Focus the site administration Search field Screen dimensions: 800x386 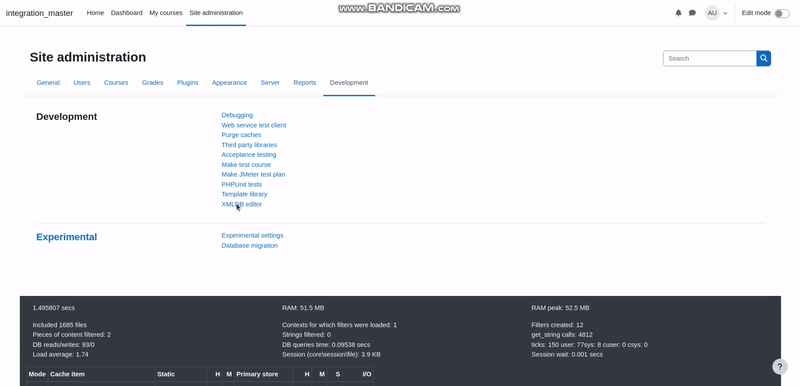[709, 58]
